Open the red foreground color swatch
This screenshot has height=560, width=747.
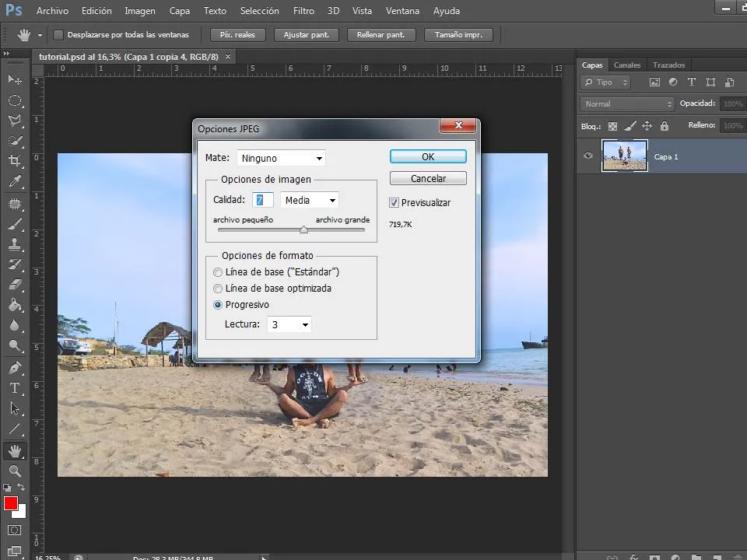11,503
